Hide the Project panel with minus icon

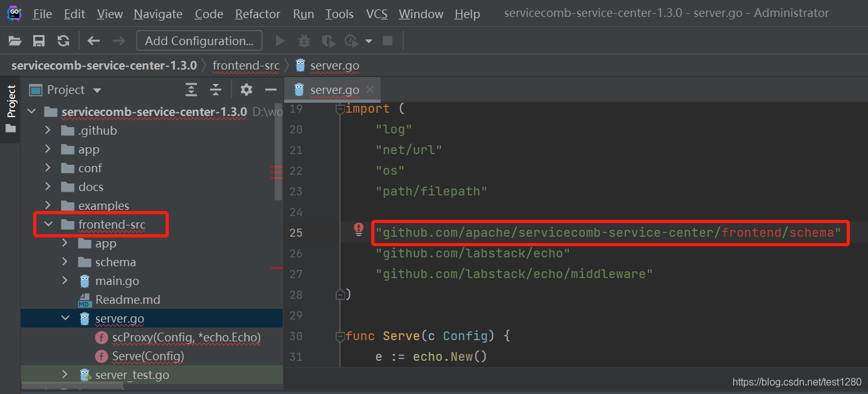(x=271, y=90)
